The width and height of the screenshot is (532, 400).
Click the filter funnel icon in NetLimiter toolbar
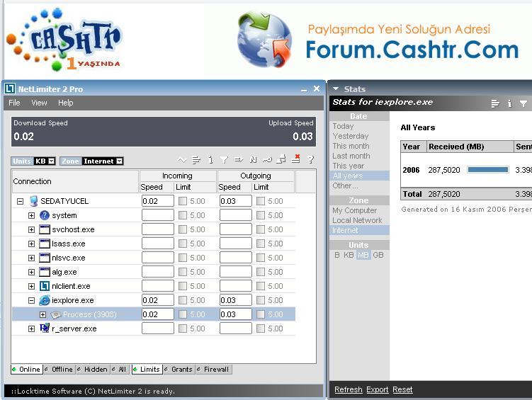point(224,160)
